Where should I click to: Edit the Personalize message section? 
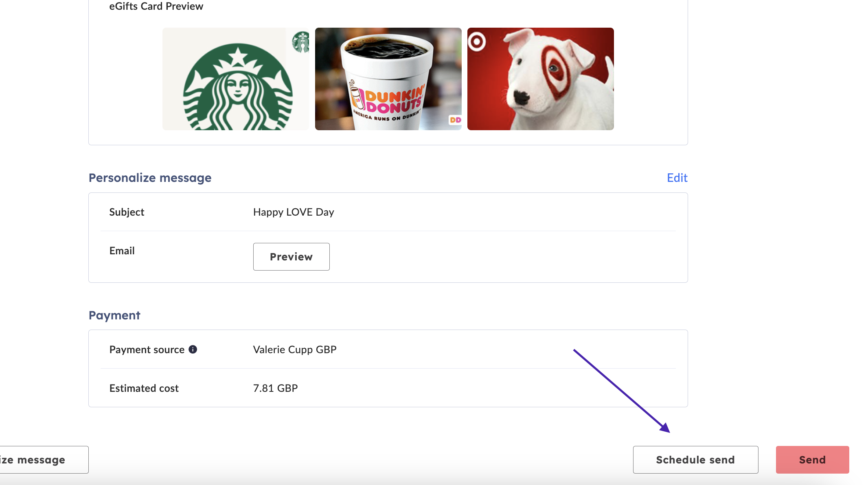click(x=677, y=178)
